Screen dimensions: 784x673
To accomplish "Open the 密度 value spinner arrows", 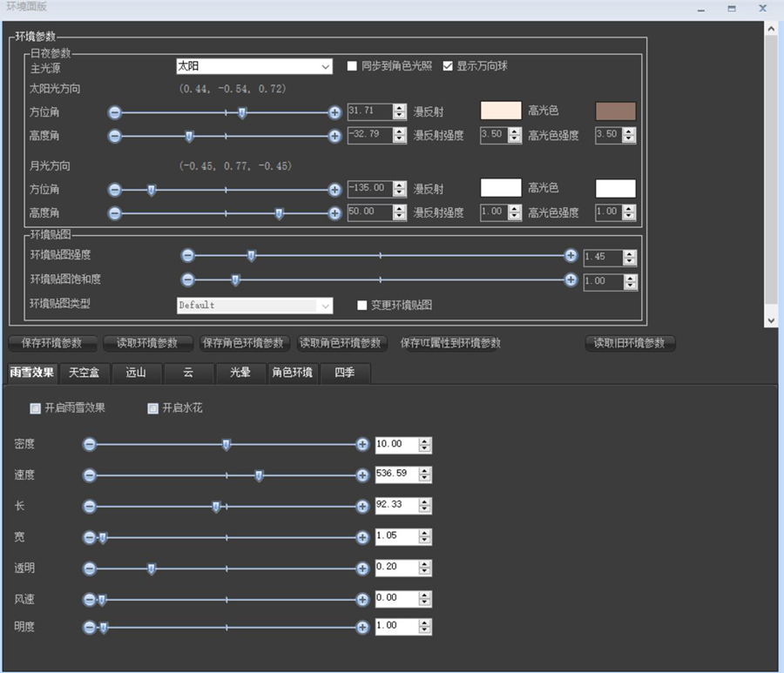I will [424, 445].
